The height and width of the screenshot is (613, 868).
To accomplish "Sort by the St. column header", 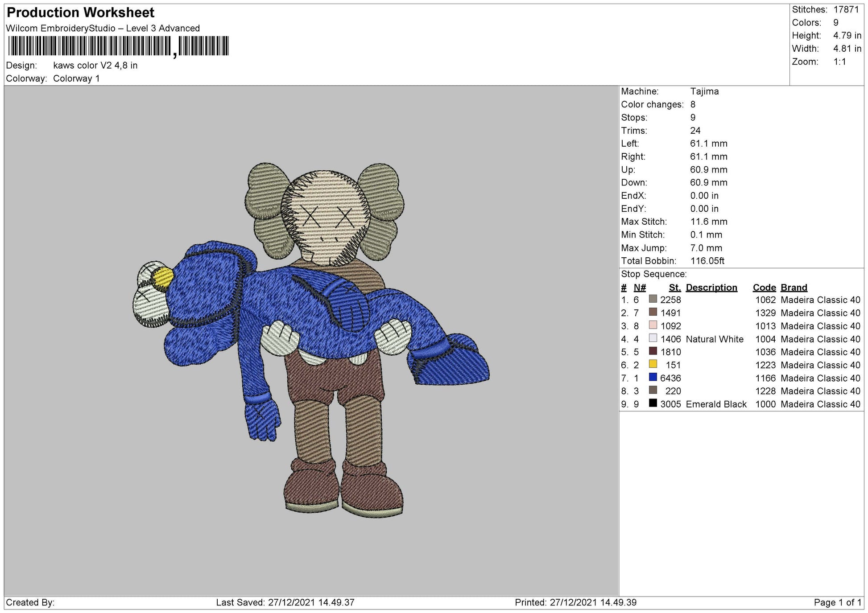I will click(x=675, y=288).
